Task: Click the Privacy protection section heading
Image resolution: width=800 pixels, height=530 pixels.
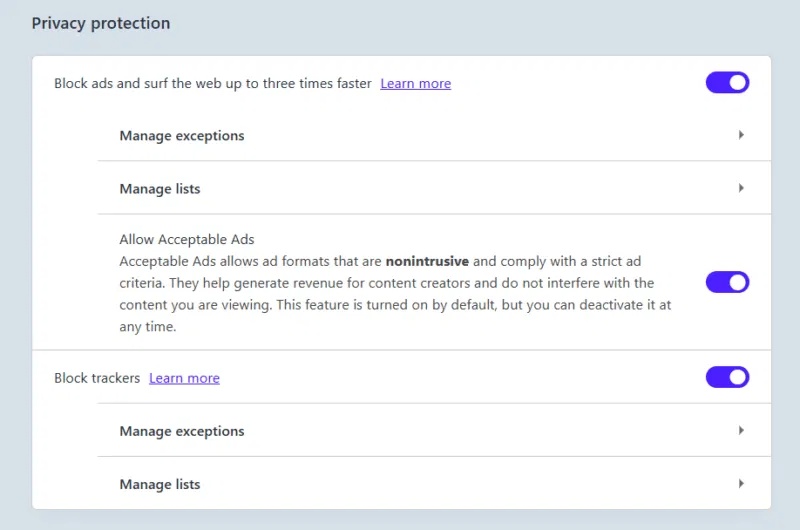Action: (x=101, y=23)
